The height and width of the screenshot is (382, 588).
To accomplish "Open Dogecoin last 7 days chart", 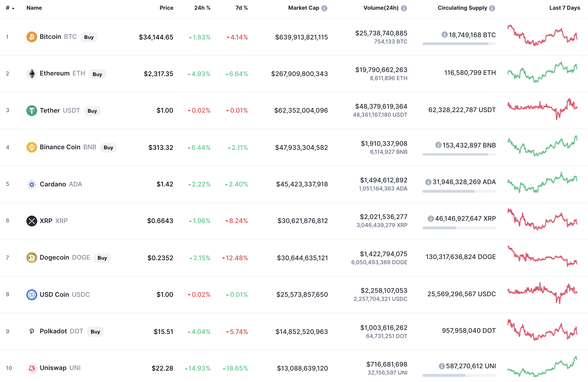I will point(542,256).
